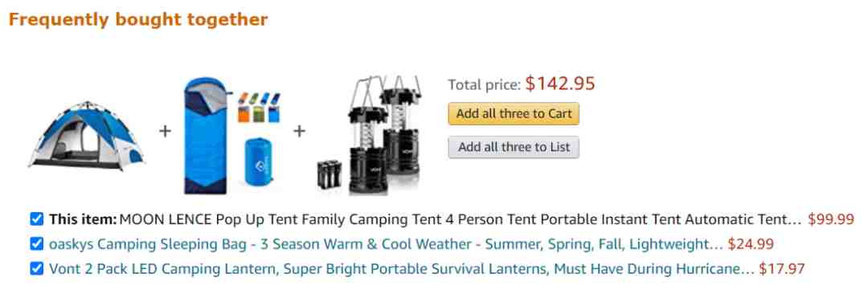The width and height of the screenshot is (868, 290).
Task: Click the $142.95 total price amount
Action: (x=560, y=84)
